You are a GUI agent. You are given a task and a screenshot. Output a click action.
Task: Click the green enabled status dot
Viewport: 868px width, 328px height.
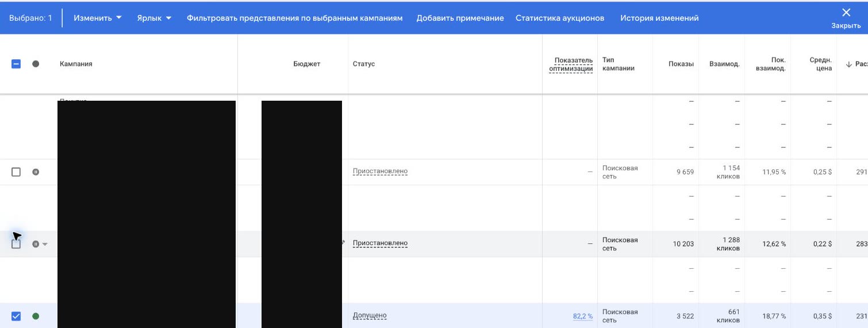[36, 316]
